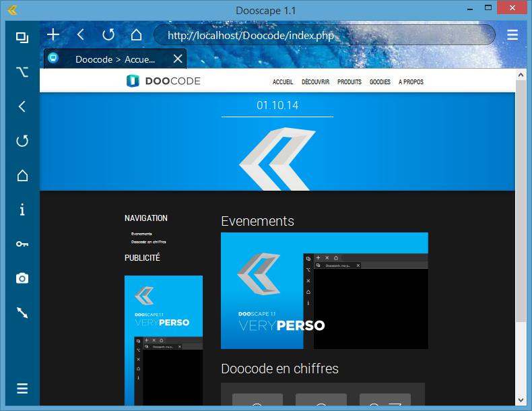
Task: Click top toolbar home icon
Action: point(136,35)
